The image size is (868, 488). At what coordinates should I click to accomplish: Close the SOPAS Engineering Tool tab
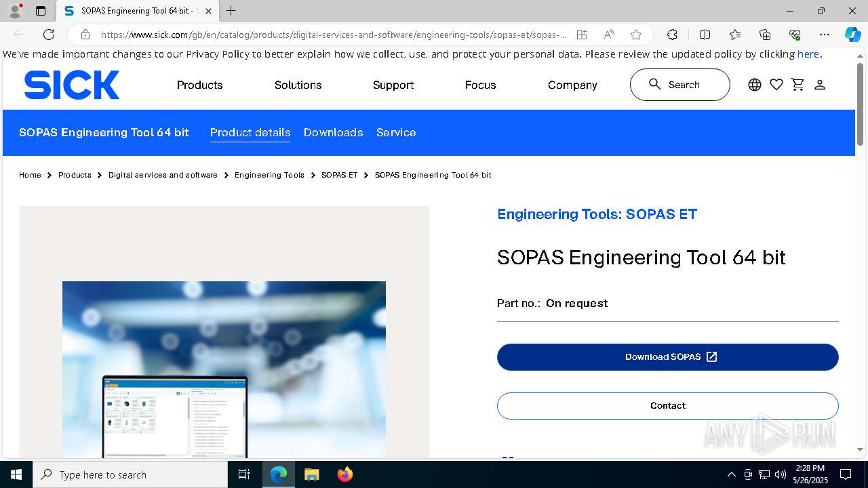pos(208,11)
